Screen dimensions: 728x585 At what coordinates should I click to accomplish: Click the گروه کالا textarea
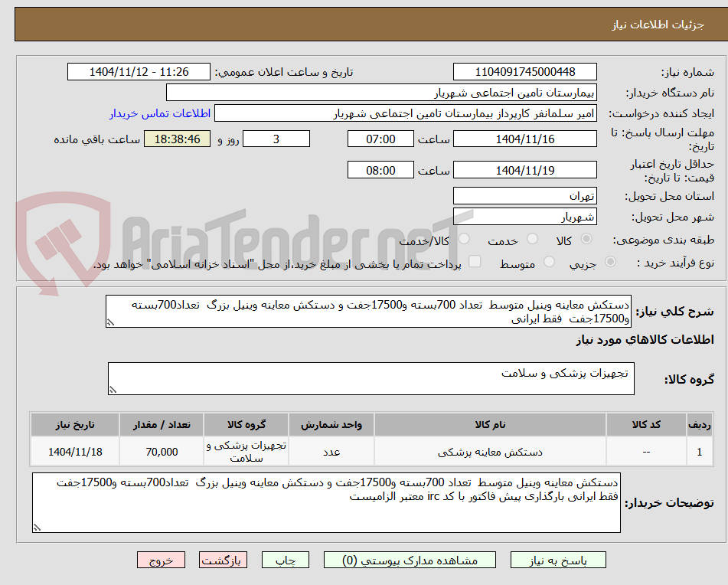(x=371, y=379)
